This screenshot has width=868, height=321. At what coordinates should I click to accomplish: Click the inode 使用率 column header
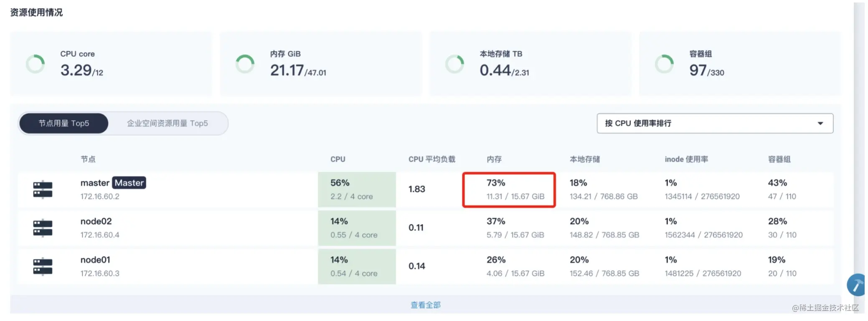[x=686, y=159]
